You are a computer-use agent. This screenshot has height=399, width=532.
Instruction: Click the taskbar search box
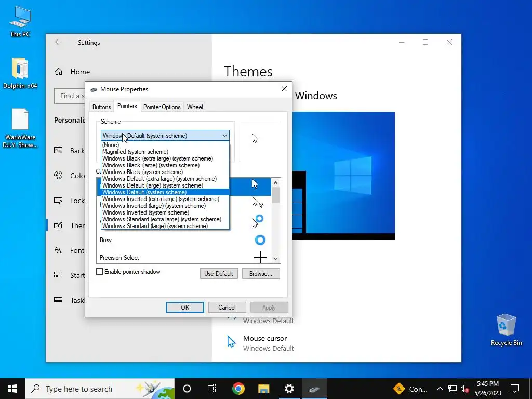click(x=100, y=389)
